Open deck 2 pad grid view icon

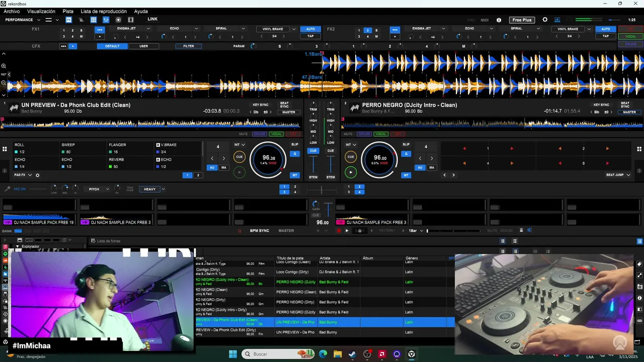(639, 149)
